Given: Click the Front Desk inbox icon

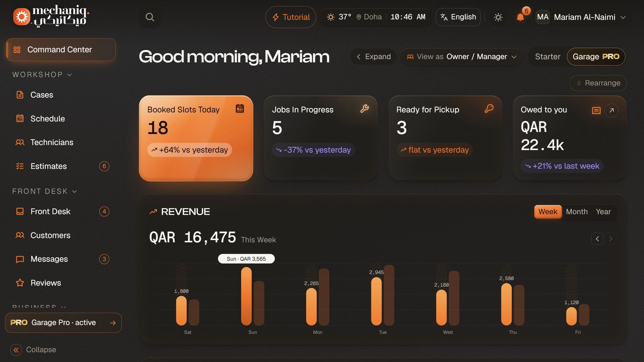Looking at the screenshot, I should (20, 211).
